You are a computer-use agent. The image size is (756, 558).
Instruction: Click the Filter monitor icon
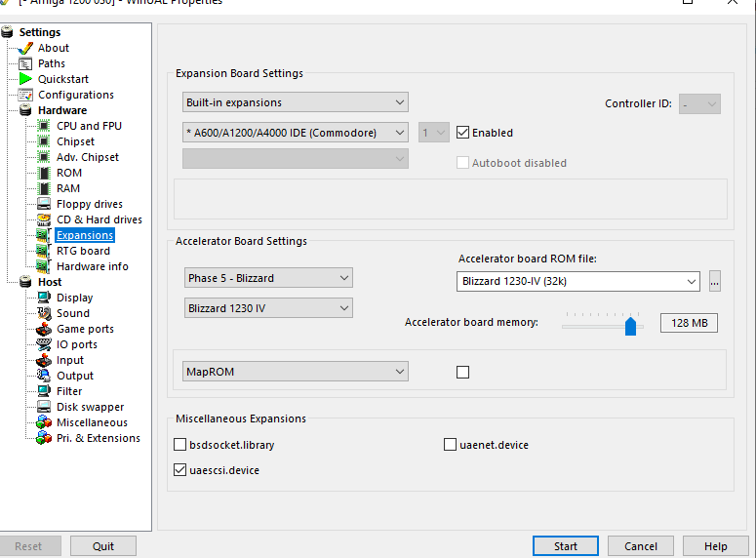(x=43, y=391)
